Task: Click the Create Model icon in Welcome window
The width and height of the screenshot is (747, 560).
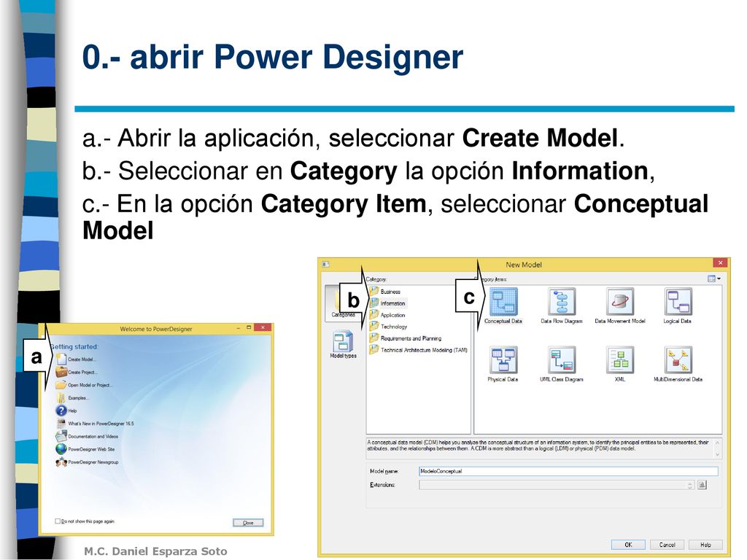Action: [x=61, y=359]
